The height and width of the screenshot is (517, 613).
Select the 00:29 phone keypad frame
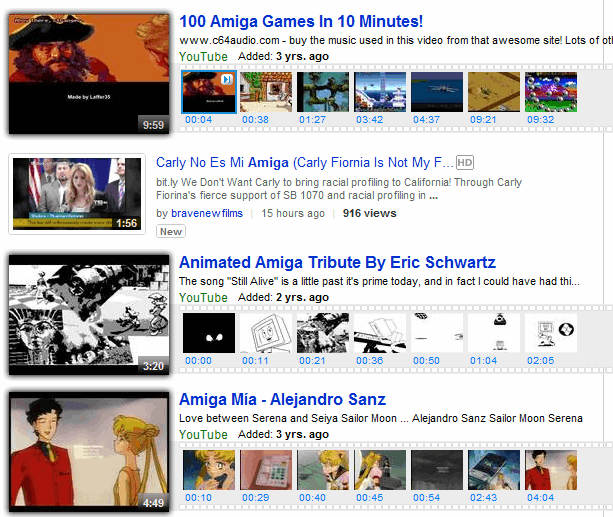(x=266, y=470)
